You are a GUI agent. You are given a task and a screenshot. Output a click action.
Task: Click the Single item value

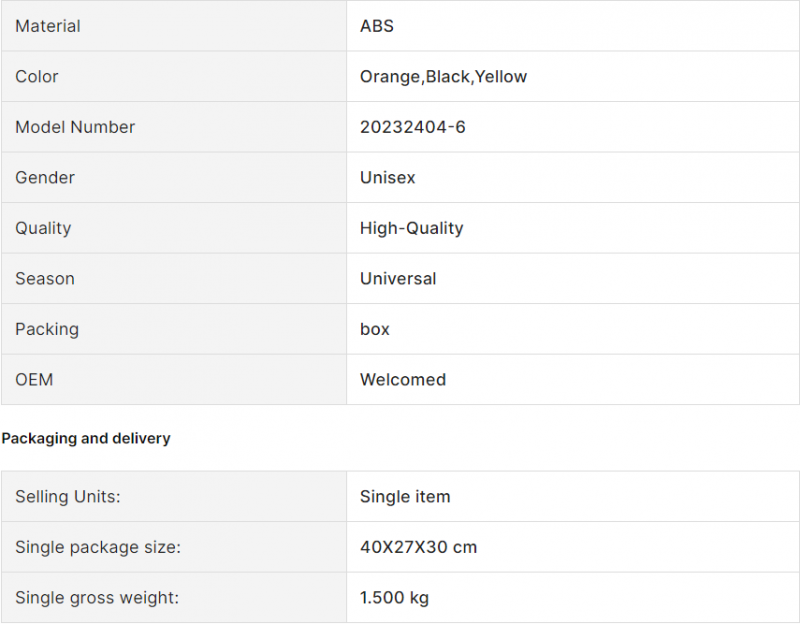click(x=405, y=497)
